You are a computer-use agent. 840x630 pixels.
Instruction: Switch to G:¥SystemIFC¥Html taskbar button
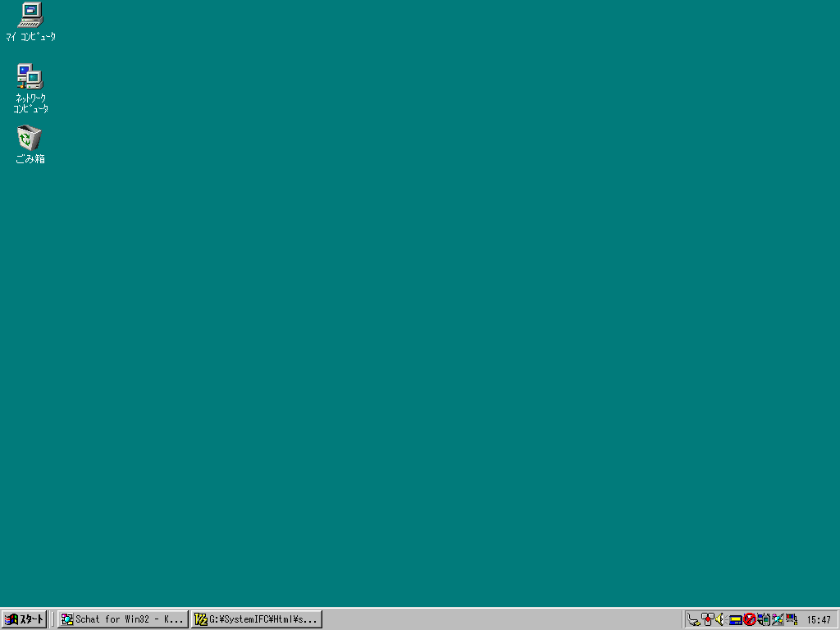[257, 619]
